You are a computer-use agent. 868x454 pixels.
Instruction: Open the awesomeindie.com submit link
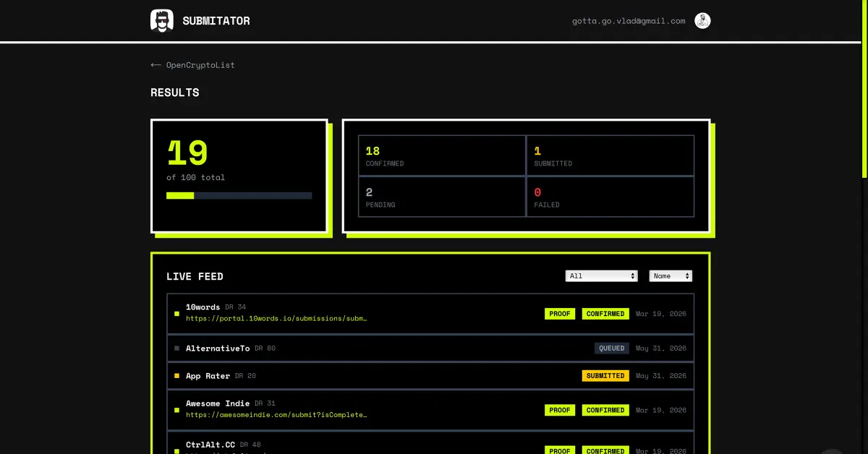276,415
